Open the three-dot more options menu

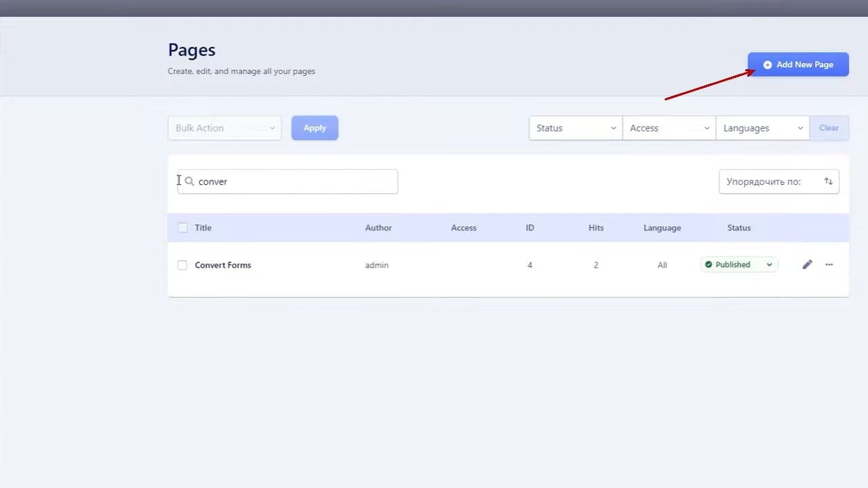coord(829,265)
